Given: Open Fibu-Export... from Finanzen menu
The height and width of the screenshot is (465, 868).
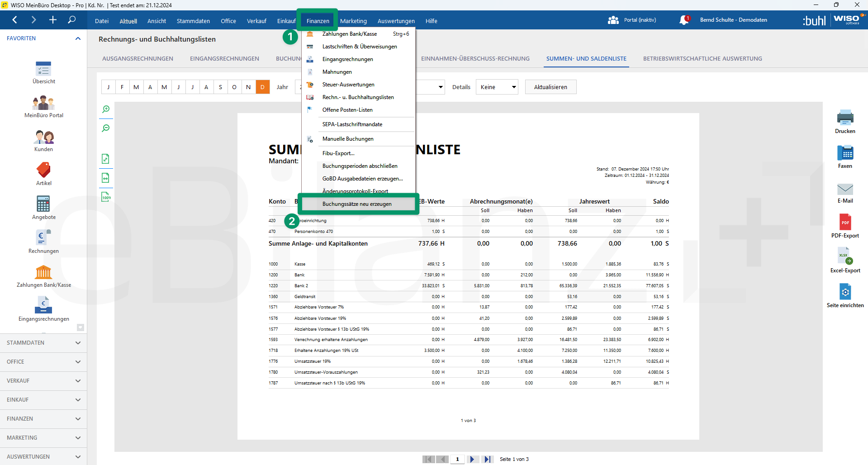Looking at the screenshot, I should point(358,153).
